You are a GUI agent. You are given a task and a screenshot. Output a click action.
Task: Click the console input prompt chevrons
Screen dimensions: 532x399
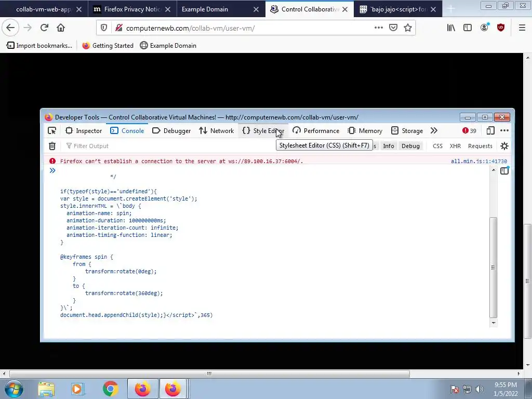click(x=52, y=170)
